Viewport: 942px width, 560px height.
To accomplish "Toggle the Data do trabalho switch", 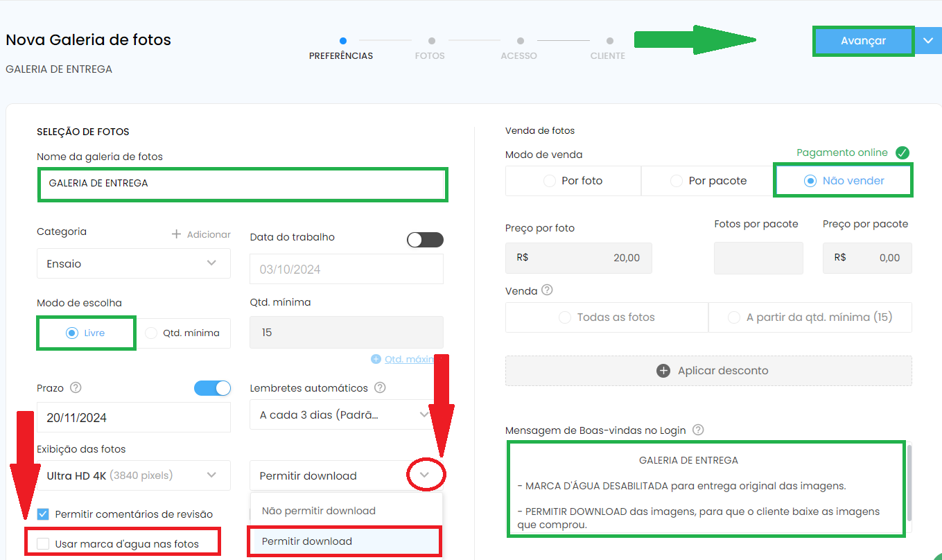I will pyautogui.click(x=425, y=240).
